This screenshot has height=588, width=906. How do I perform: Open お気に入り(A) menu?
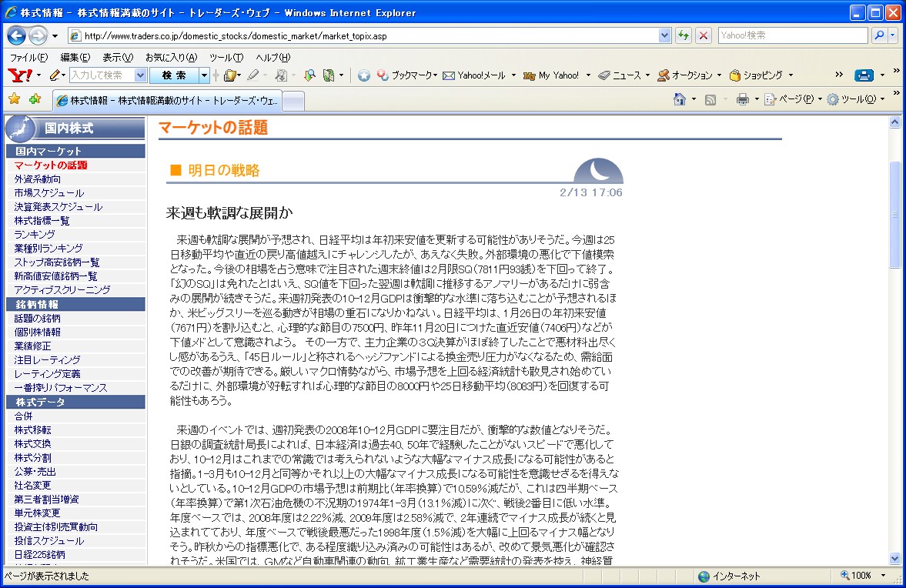171,57
